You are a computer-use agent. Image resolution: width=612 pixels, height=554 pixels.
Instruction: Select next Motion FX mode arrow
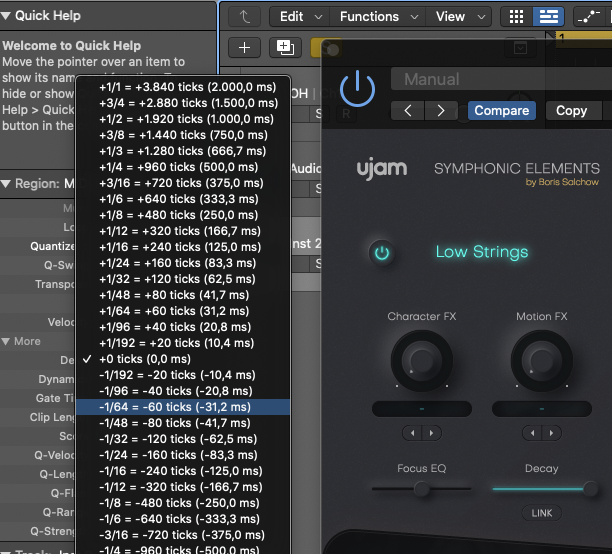(x=552, y=433)
